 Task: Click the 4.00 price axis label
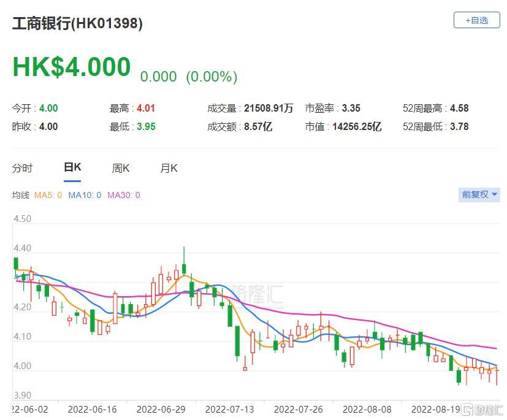click(22, 366)
